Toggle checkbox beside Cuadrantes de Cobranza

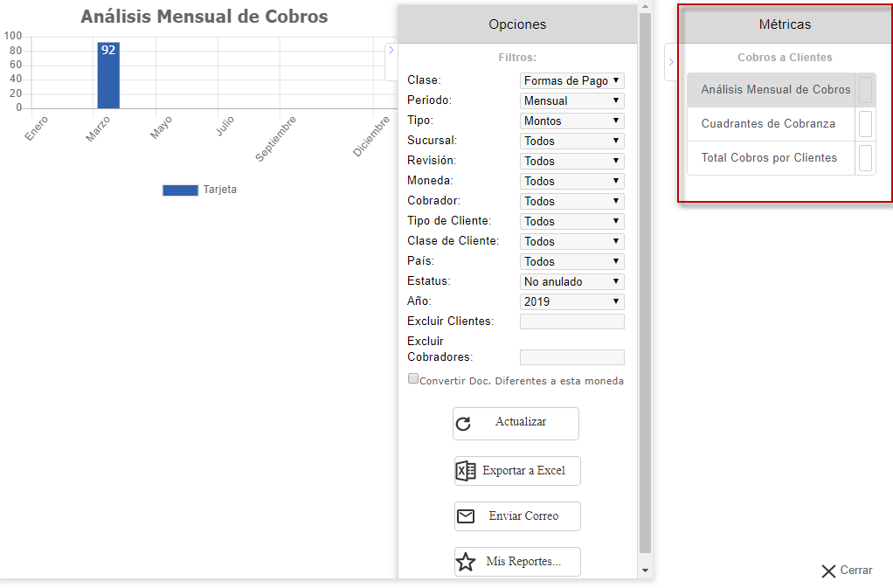pyautogui.click(x=865, y=124)
